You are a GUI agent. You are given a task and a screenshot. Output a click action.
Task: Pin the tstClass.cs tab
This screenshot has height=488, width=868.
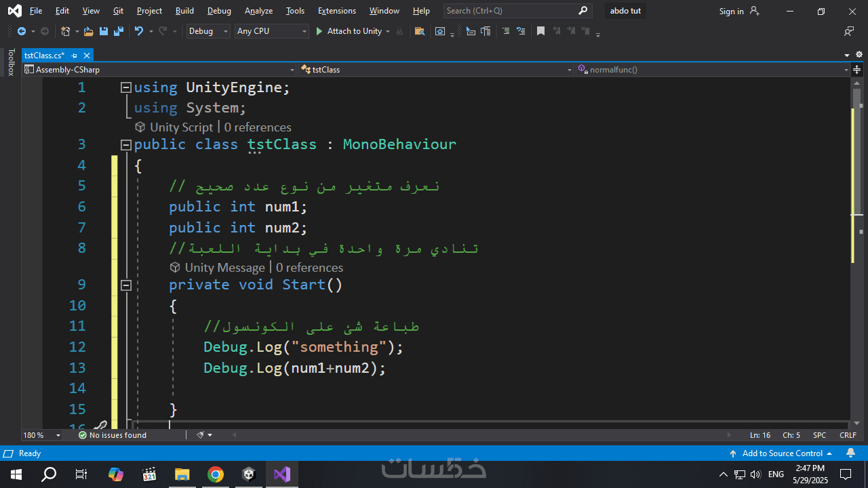pyautogui.click(x=75, y=56)
